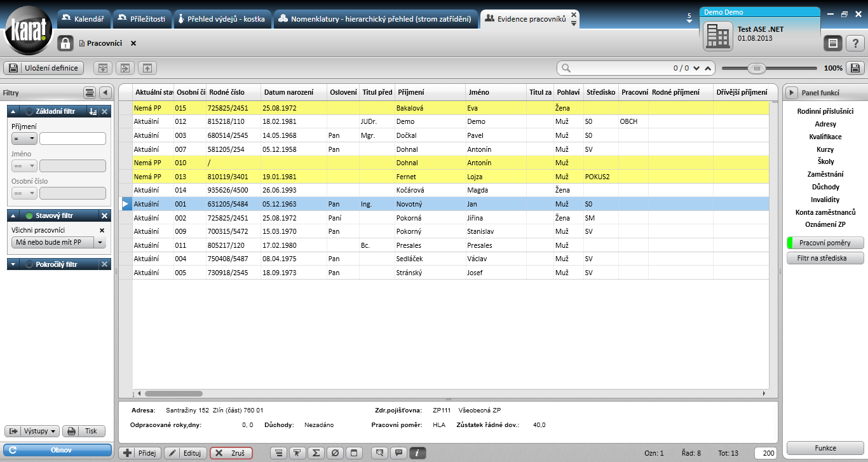868x462 pixels.
Task: Click the comment bubble icon in bottom toolbar
Action: click(399, 453)
